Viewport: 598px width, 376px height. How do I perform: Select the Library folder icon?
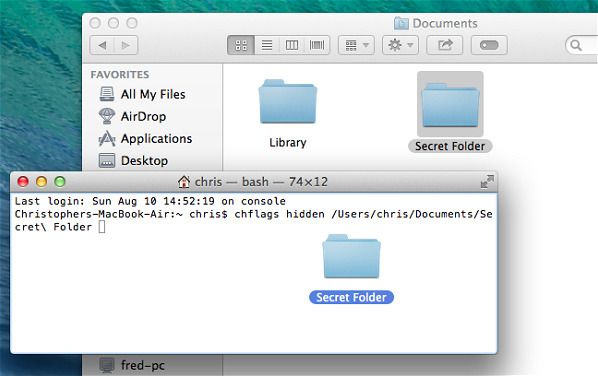(288, 101)
